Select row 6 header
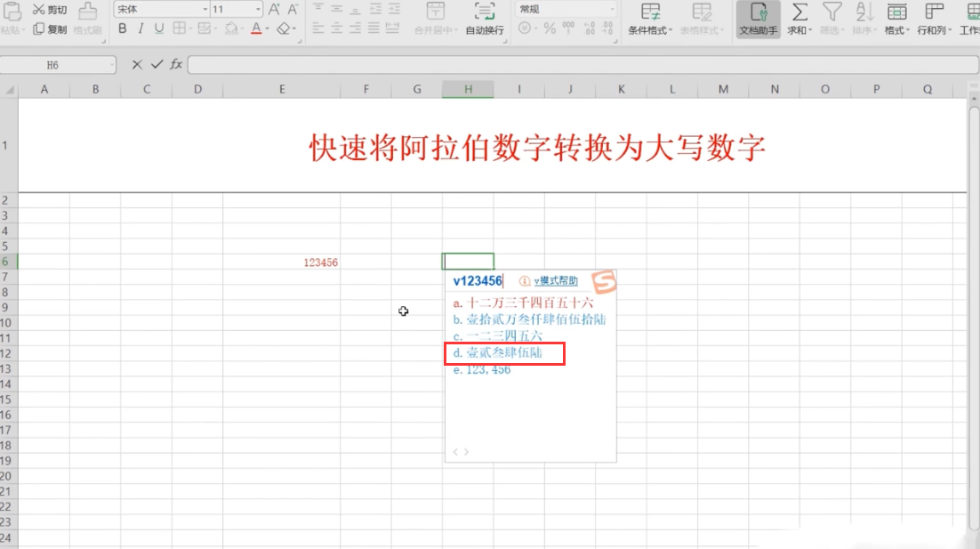The height and width of the screenshot is (549, 980). pos(8,262)
